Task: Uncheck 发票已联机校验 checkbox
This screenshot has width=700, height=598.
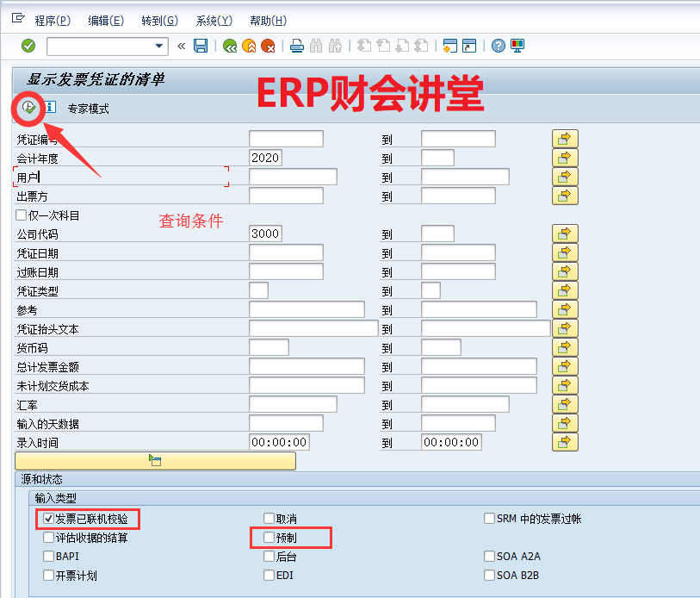Action: point(49,519)
